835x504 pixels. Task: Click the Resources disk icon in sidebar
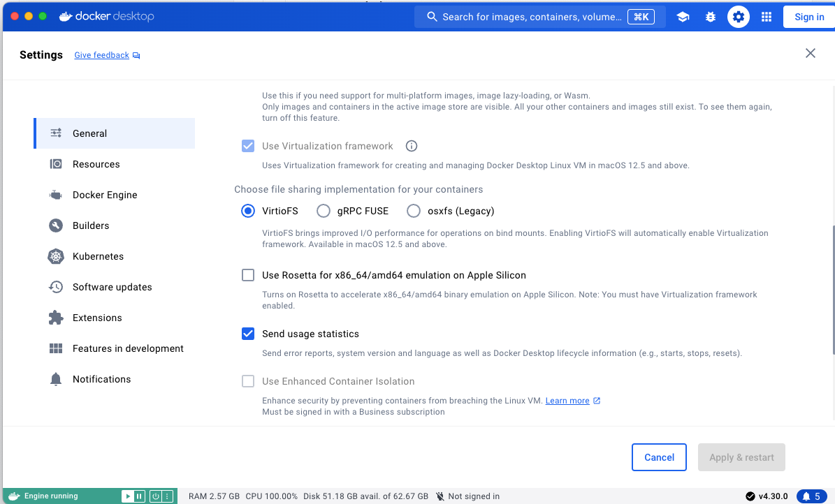point(56,164)
